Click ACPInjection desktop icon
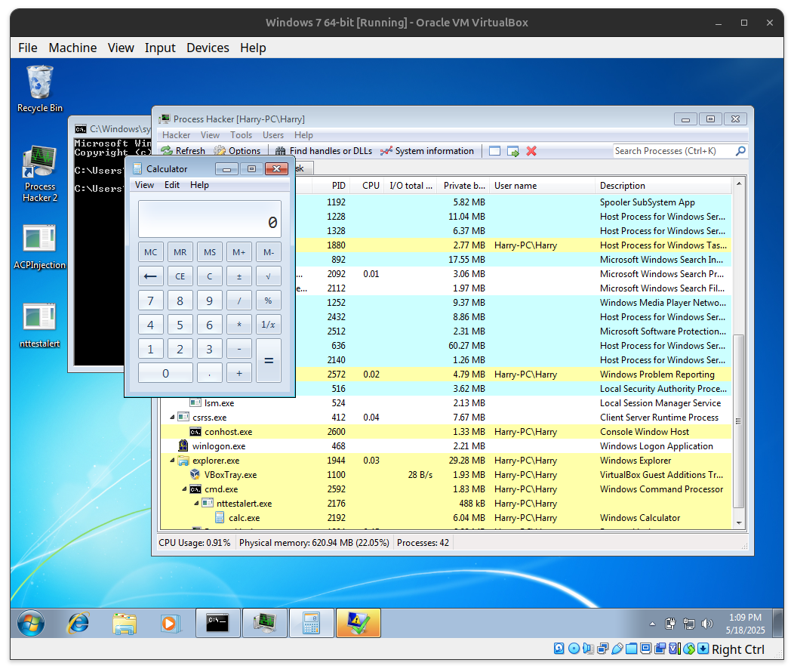The image size is (794, 672). [x=39, y=247]
